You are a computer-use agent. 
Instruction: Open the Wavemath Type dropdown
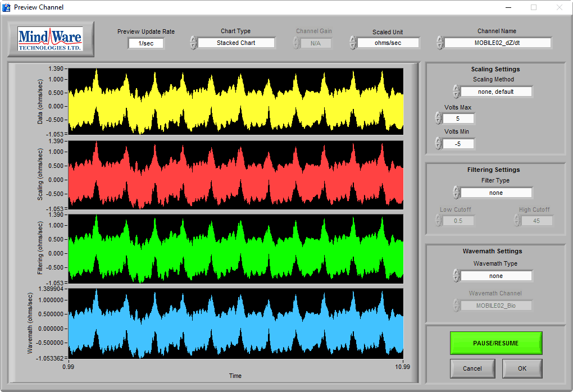(496, 276)
